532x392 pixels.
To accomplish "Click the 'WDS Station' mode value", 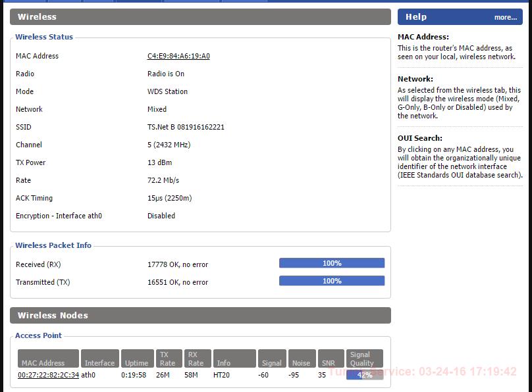I will tap(168, 91).
